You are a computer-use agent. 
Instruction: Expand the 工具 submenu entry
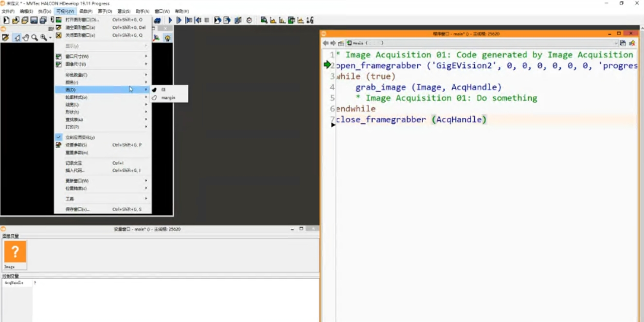pyautogui.click(x=103, y=199)
